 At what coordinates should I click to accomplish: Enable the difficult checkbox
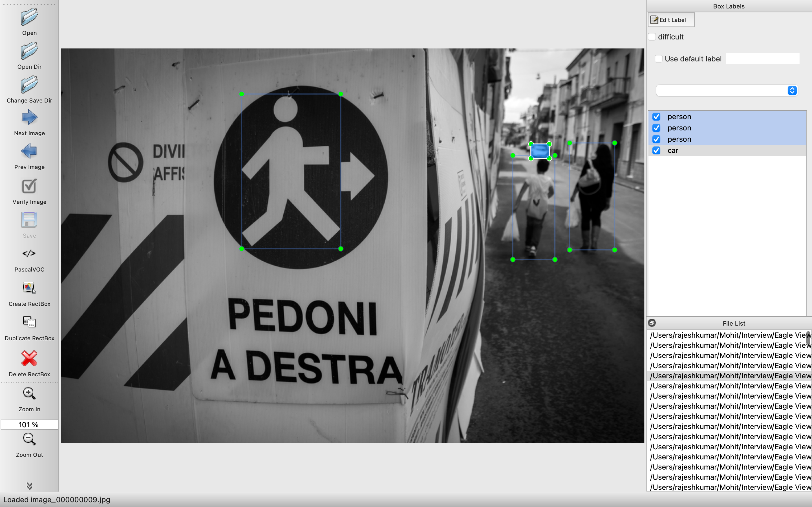coord(652,37)
